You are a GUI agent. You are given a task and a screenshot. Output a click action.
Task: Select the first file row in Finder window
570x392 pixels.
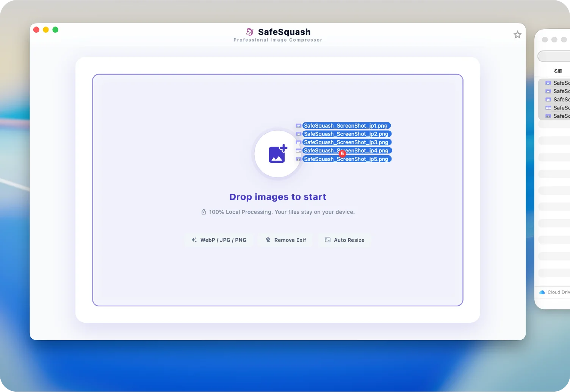click(554, 83)
